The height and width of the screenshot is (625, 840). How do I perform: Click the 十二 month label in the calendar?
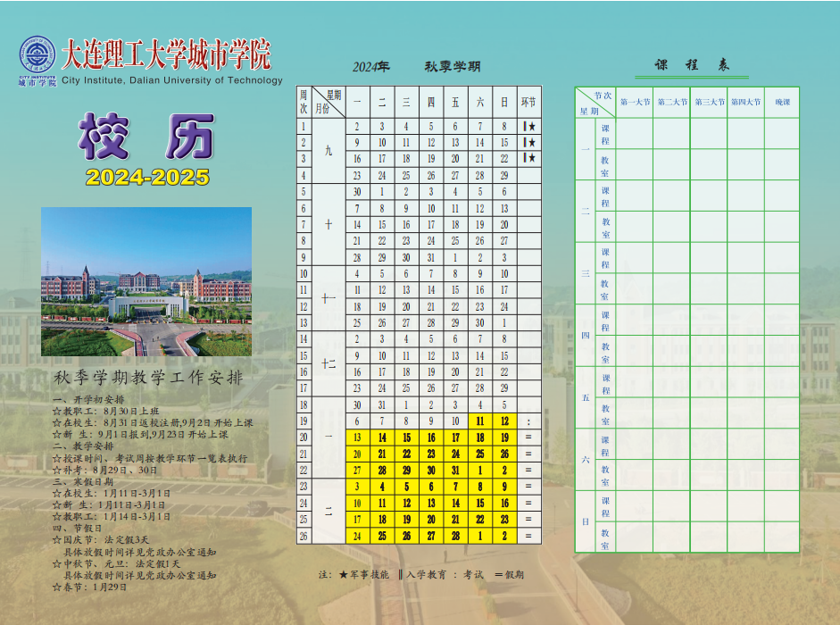pos(328,363)
